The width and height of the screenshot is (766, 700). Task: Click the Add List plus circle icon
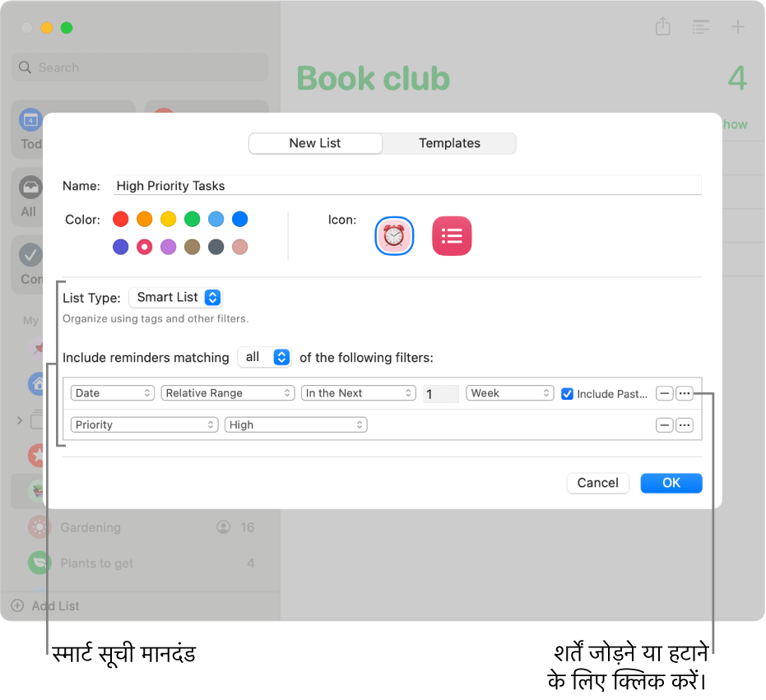tap(17, 605)
